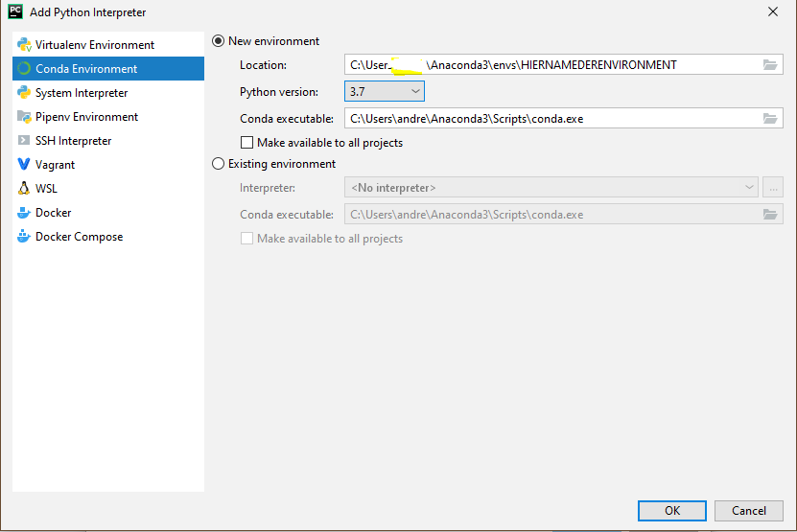Viewport: 797px width, 532px height.
Task: Click the Conda green circle icon
Action: 24,69
